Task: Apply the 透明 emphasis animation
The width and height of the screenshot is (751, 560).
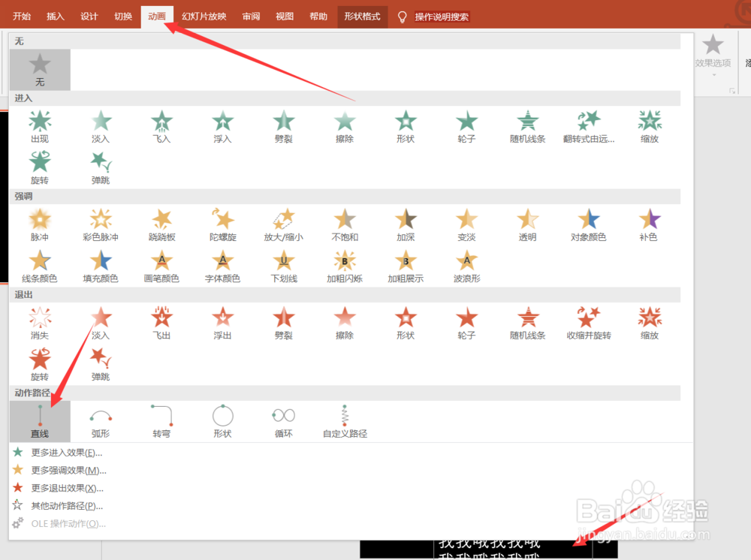Action: click(x=528, y=224)
